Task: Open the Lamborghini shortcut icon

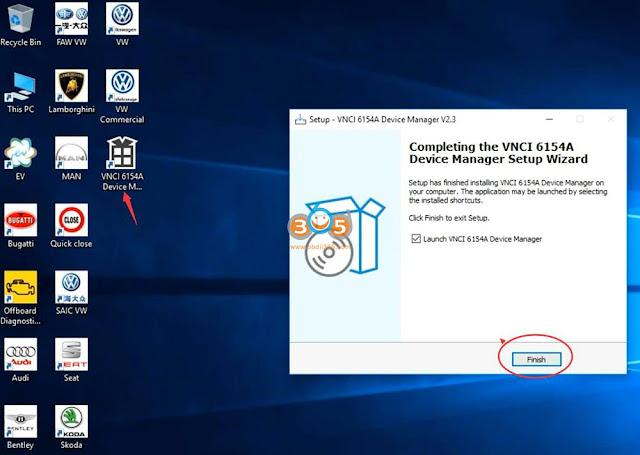Action: coord(71,92)
